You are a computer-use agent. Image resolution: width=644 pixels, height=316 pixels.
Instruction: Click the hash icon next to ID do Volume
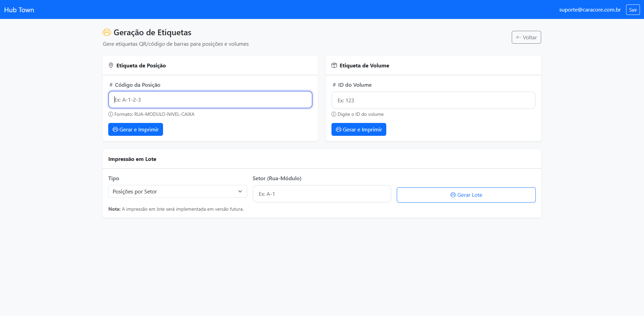tap(334, 85)
